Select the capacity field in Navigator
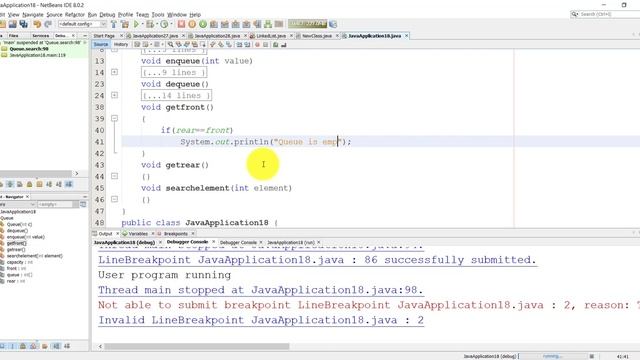The width and height of the screenshot is (640, 360). tap(19, 262)
